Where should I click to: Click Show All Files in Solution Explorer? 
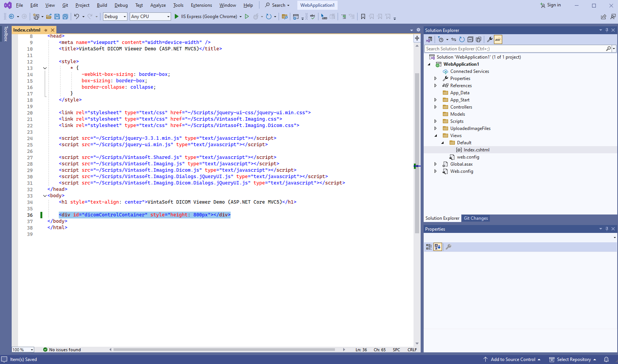tap(478, 39)
